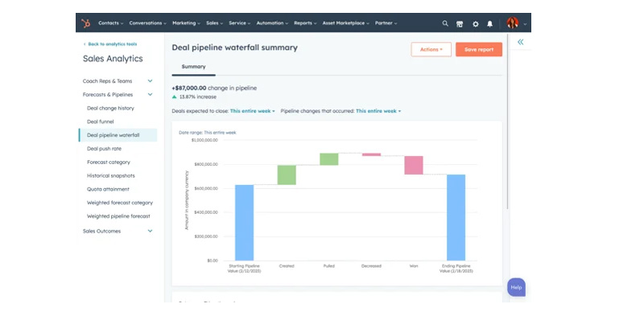Open settings via the gear icon
The width and height of the screenshot is (644, 329).
475,24
